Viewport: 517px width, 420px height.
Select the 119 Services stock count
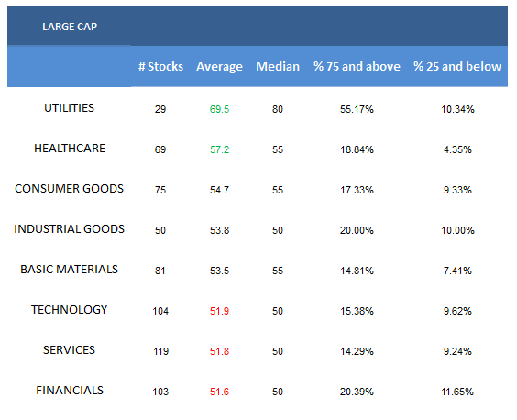click(x=160, y=351)
